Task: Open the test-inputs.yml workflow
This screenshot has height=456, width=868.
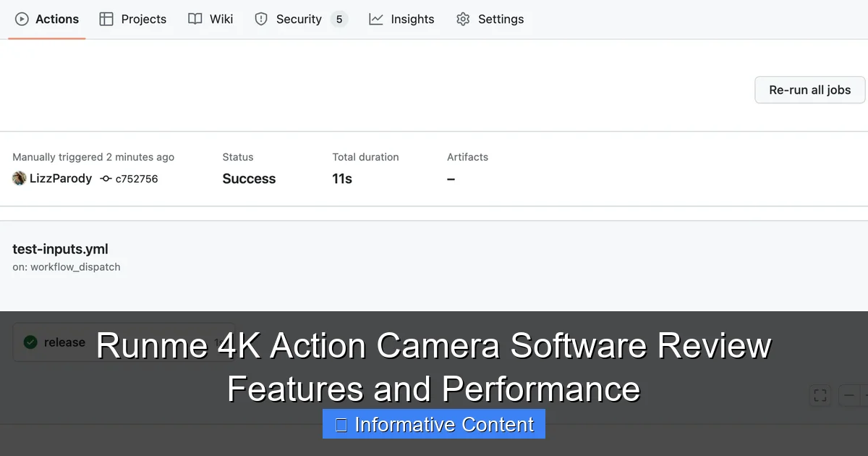Action: coord(60,249)
